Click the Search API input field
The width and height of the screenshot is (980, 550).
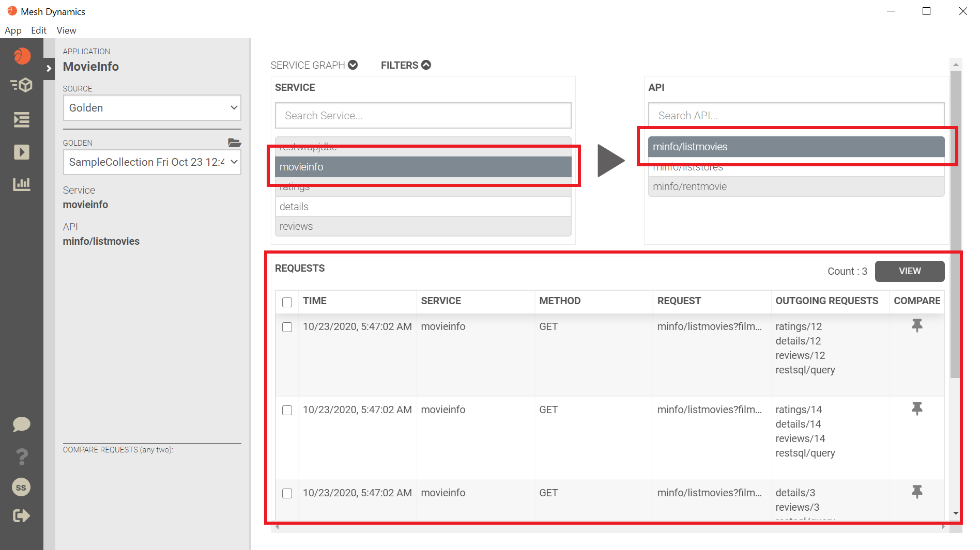tap(796, 116)
